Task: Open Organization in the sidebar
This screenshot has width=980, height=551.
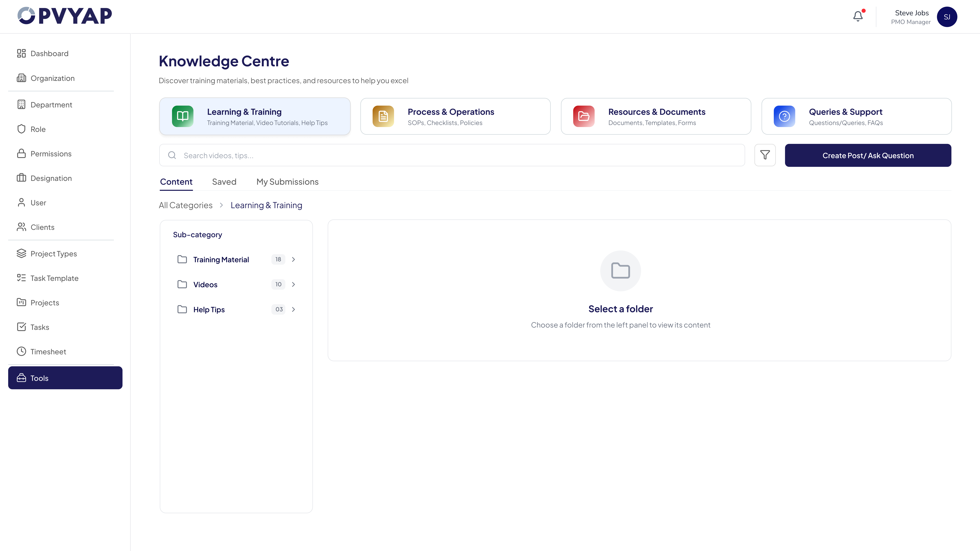Action: point(52,78)
